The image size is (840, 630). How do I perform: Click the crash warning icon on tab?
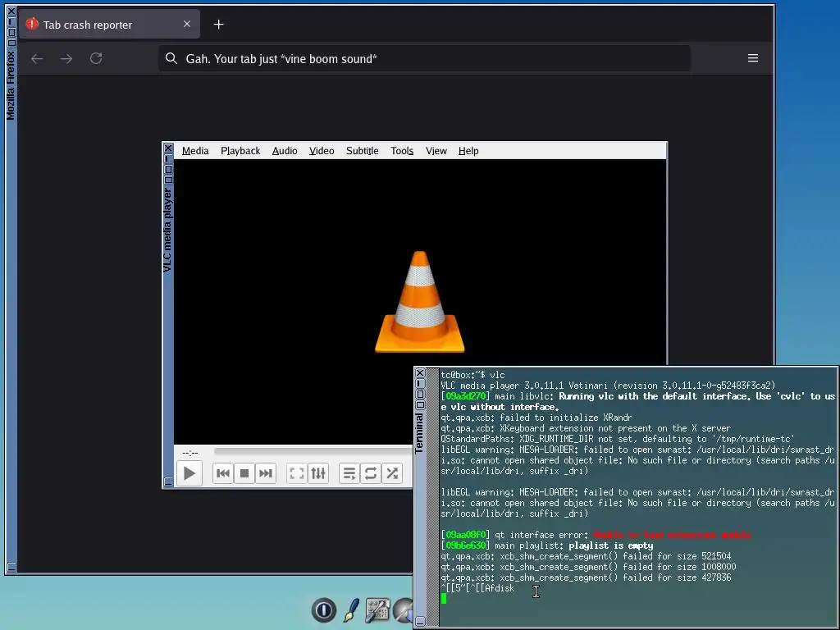point(32,24)
